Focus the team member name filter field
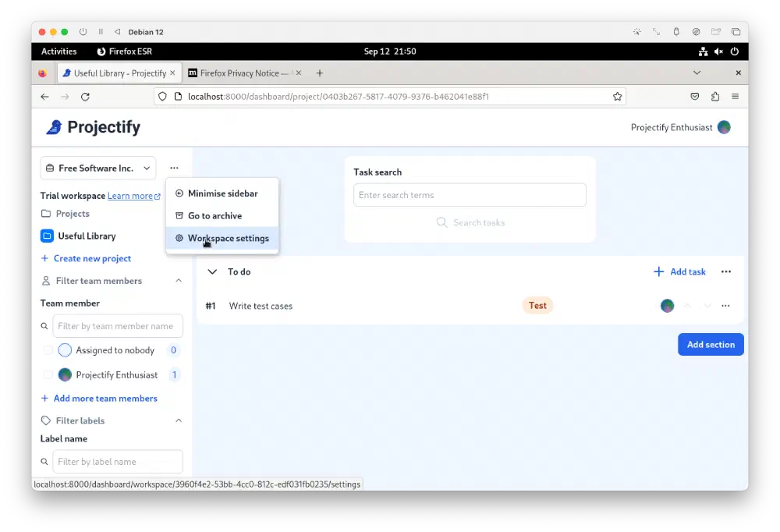Screen dimensions: 780x532 tap(118, 326)
